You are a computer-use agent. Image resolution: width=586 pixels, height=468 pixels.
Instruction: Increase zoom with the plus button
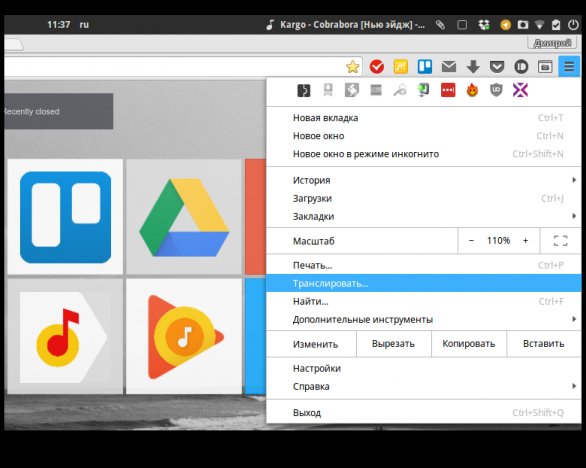(x=525, y=241)
